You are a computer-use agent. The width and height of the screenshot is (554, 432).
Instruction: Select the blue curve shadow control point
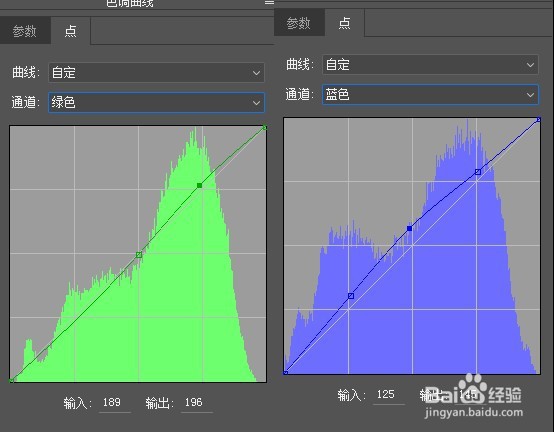(351, 296)
